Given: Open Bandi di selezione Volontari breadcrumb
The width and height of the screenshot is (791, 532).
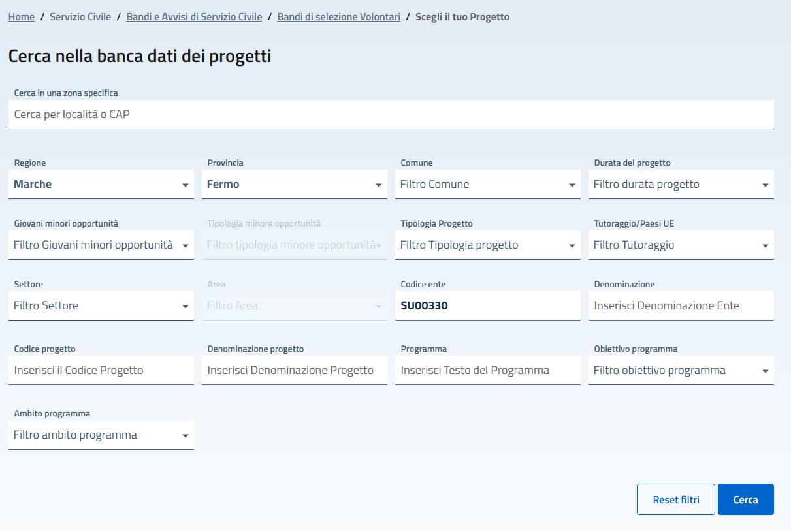Looking at the screenshot, I should pyautogui.click(x=338, y=17).
